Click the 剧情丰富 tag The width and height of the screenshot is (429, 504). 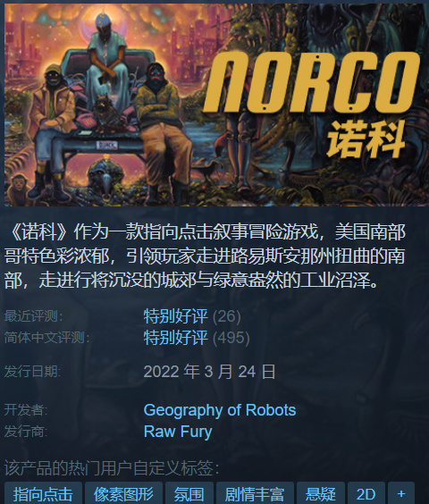pos(255,492)
